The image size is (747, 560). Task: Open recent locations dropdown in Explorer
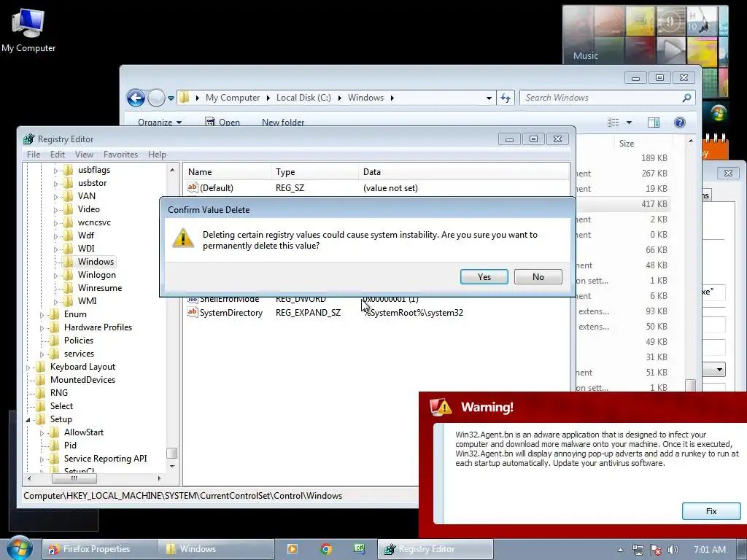[x=171, y=98]
